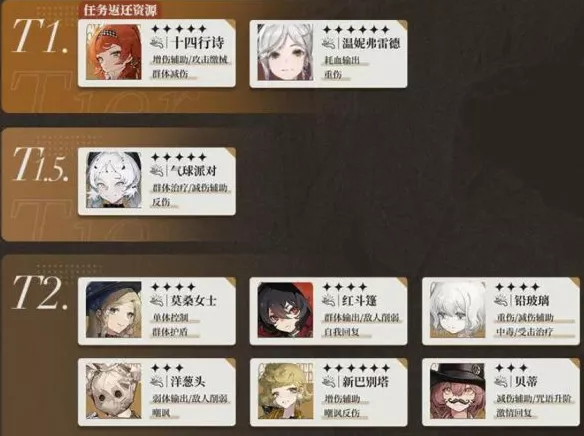Open the 气球派对 white-haired character portrait
584x436 pixels.
pyautogui.click(x=114, y=180)
